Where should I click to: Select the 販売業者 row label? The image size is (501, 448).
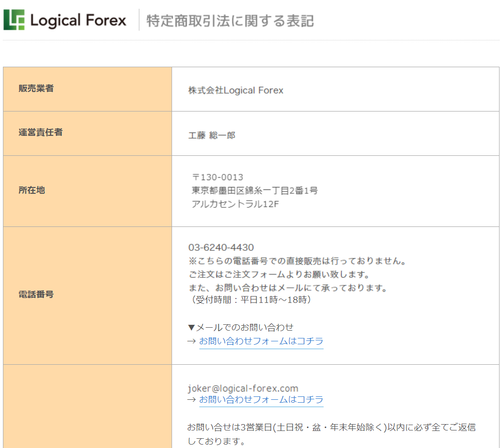(x=36, y=88)
